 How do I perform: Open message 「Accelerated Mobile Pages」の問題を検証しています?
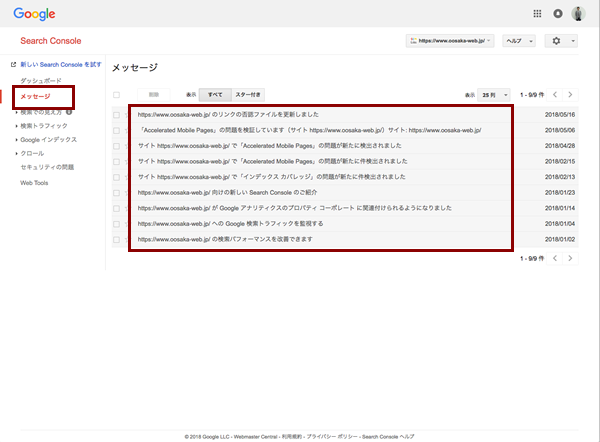point(310,130)
